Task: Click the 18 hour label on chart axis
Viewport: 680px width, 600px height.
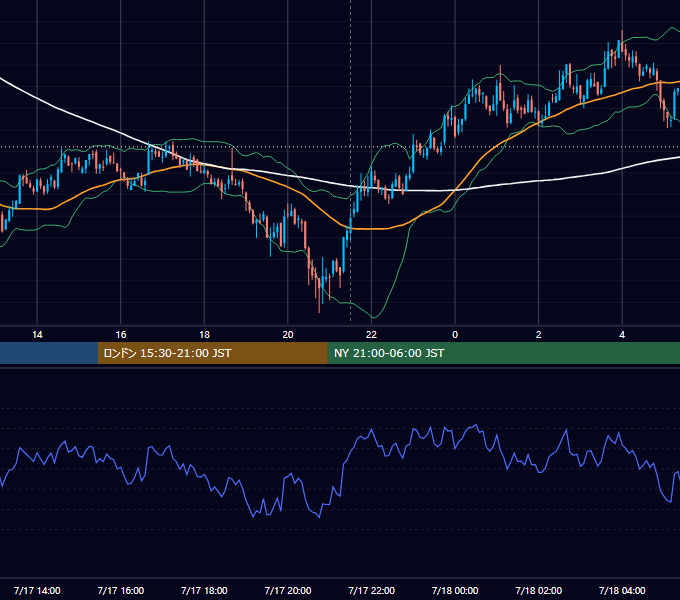Action: 204,335
